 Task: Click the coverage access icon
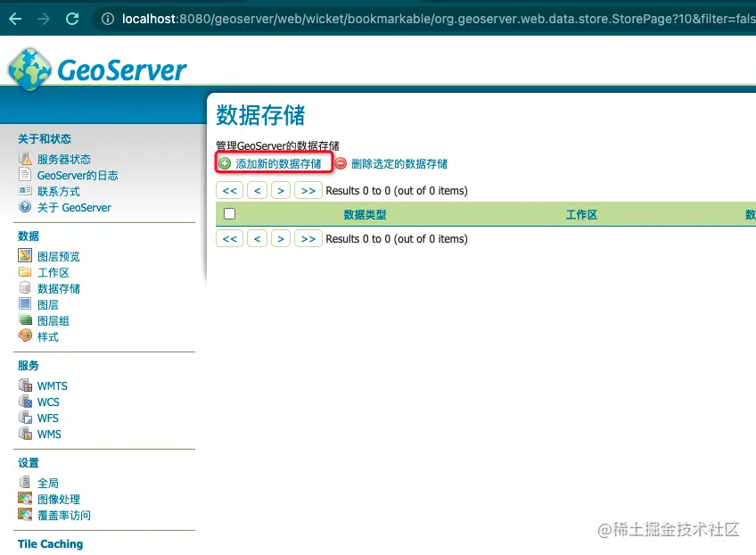pyautogui.click(x=25, y=514)
